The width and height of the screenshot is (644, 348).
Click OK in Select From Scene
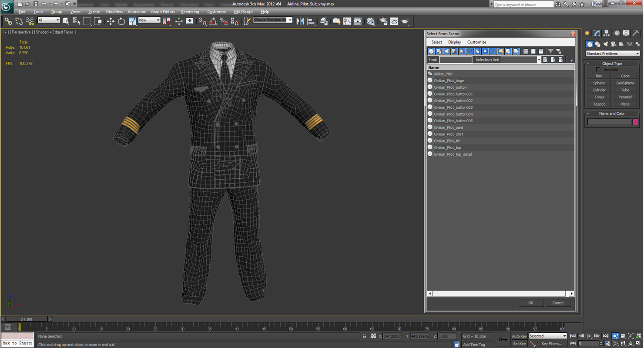(531, 303)
